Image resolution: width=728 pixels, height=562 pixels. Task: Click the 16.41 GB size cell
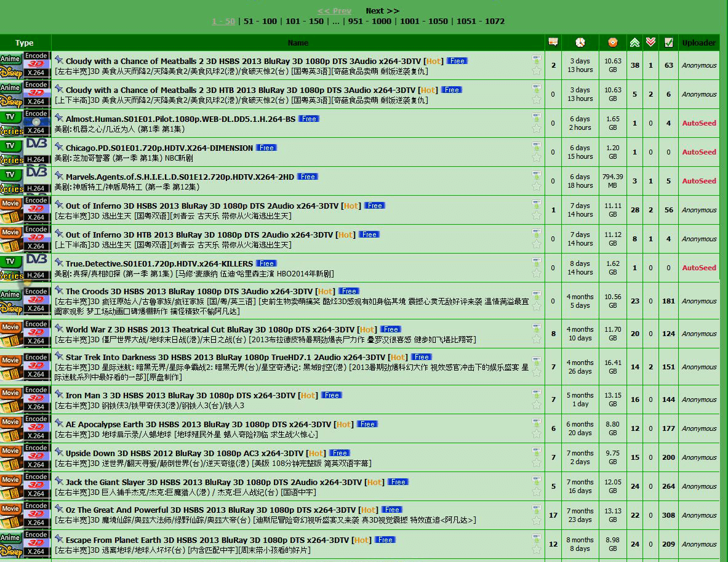coord(613,367)
